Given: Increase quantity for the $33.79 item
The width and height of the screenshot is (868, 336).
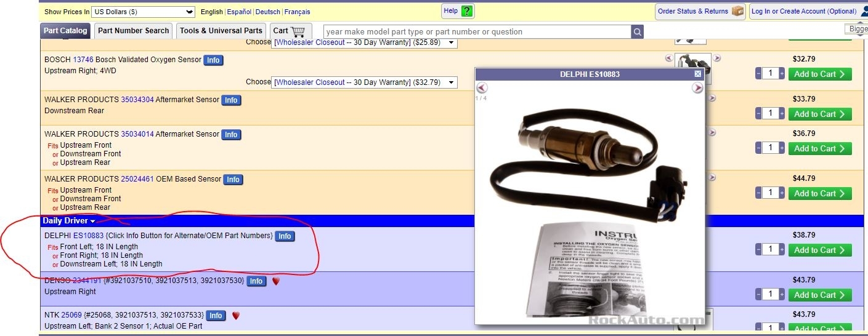Looking at the screenshot, I should 782,114.
